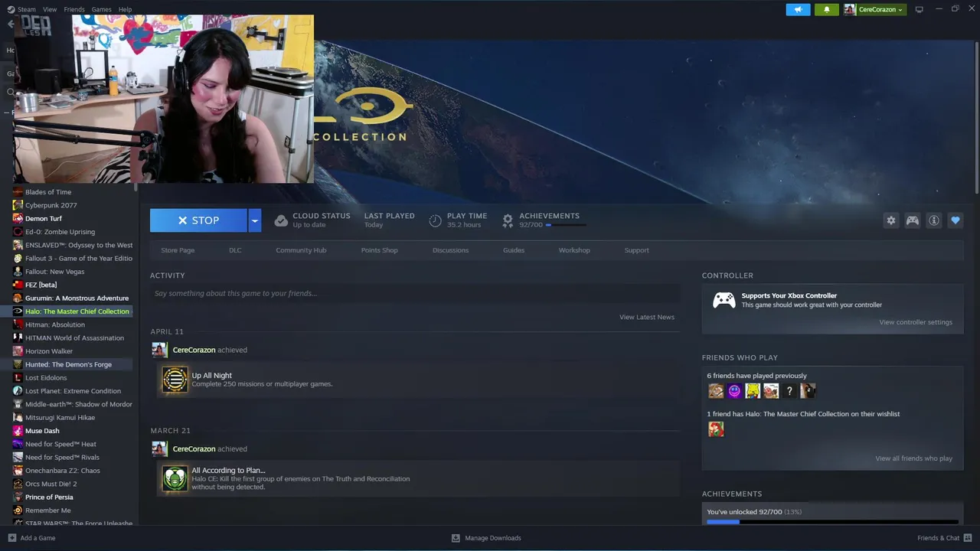Click the activity message input field
This screenshot has width=980, height=551.
(x=415, y=293)
